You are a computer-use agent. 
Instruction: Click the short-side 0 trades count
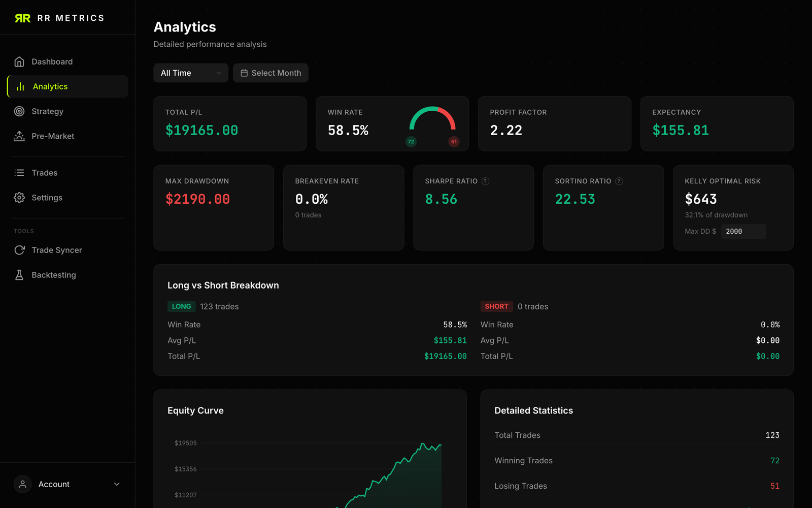pos(533,306)
